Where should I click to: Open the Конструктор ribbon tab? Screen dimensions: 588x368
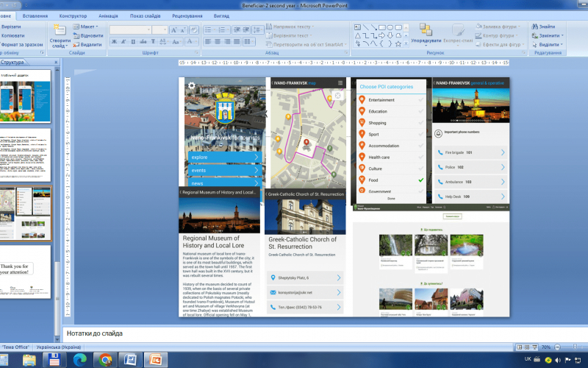73,15
